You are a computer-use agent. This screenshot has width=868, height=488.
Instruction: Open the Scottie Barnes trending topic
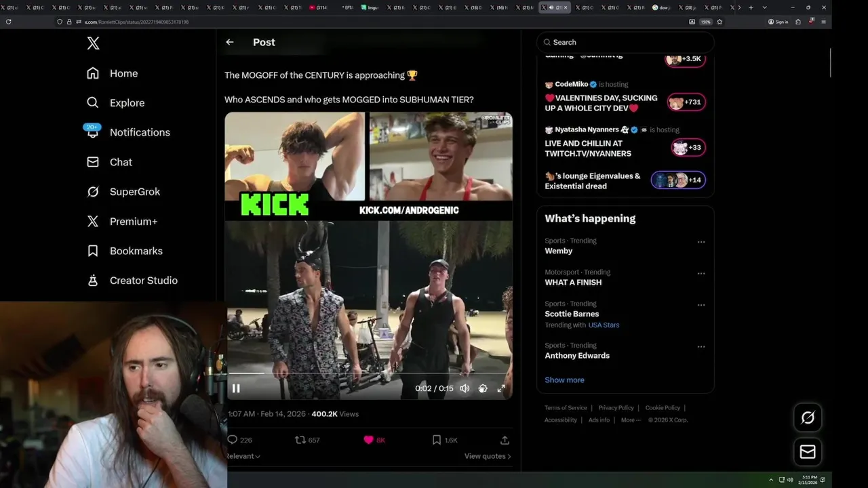tap(572, 314)
